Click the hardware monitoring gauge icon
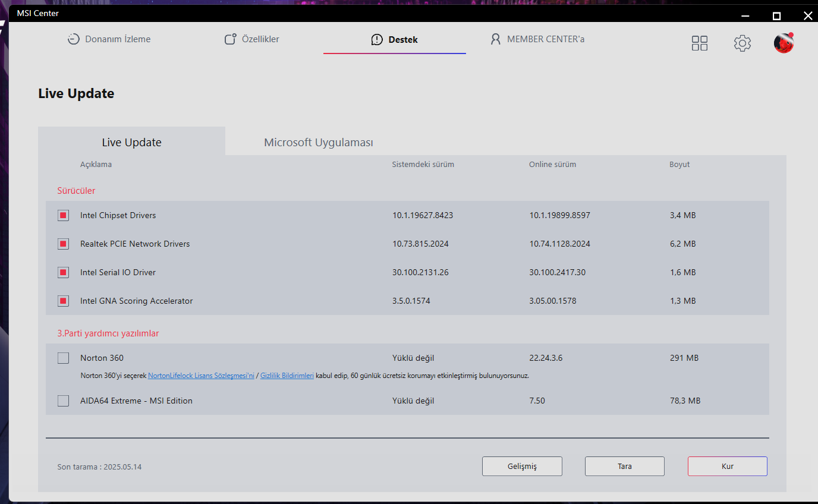Image resolution: width=818 pixels, height=504 pixels. 74,39
